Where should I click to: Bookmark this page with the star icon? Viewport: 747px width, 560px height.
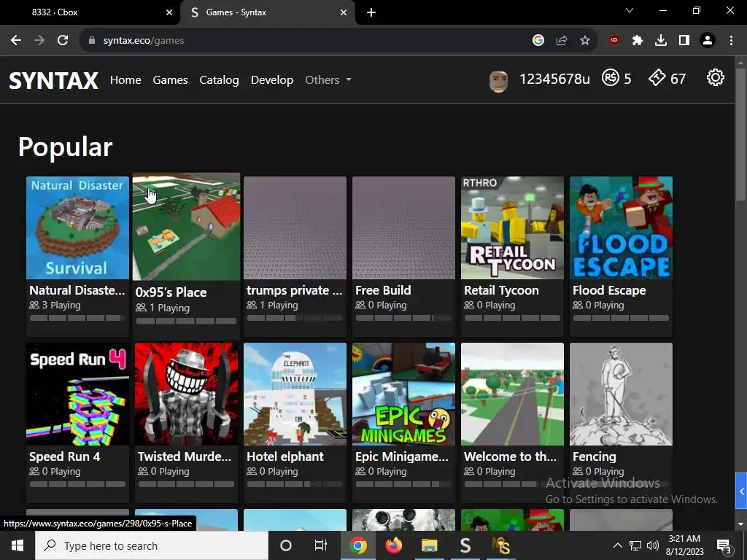[585, 41]
